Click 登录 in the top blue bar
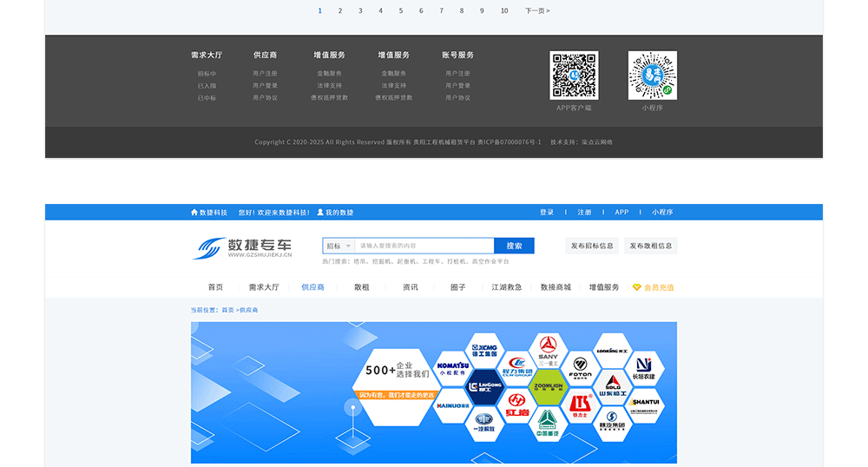 tap(547, 212)
